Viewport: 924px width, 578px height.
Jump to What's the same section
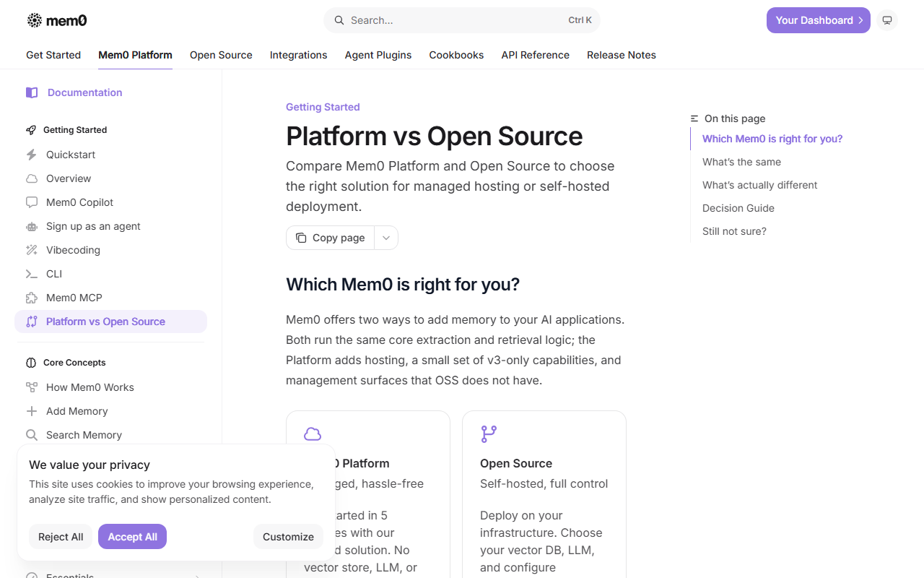click(741, 162)
